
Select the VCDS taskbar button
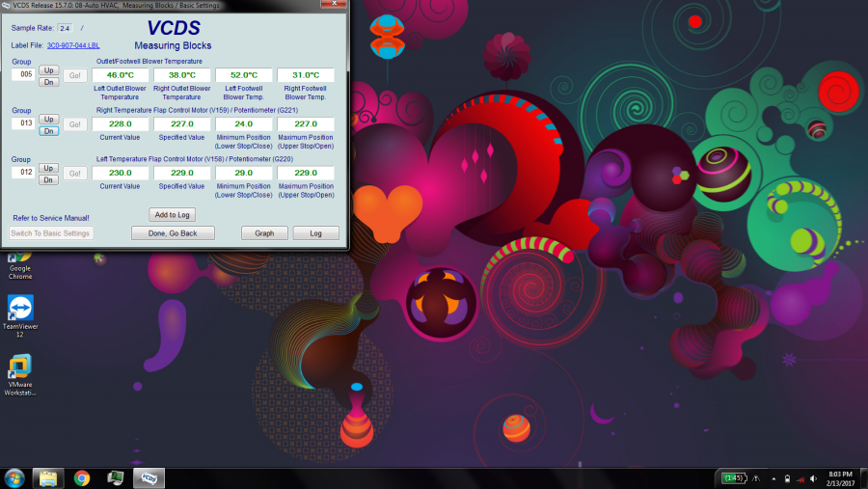tap(149, 478)
